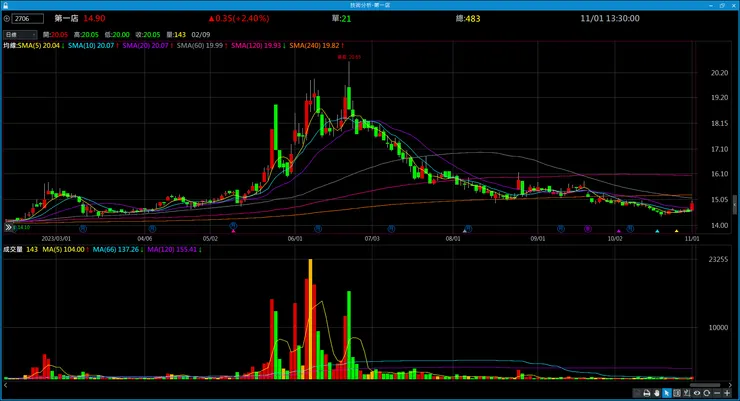Click MA(5) 104.00 volume label
Viewport: 740px width, 401px height.
point(65,249)
